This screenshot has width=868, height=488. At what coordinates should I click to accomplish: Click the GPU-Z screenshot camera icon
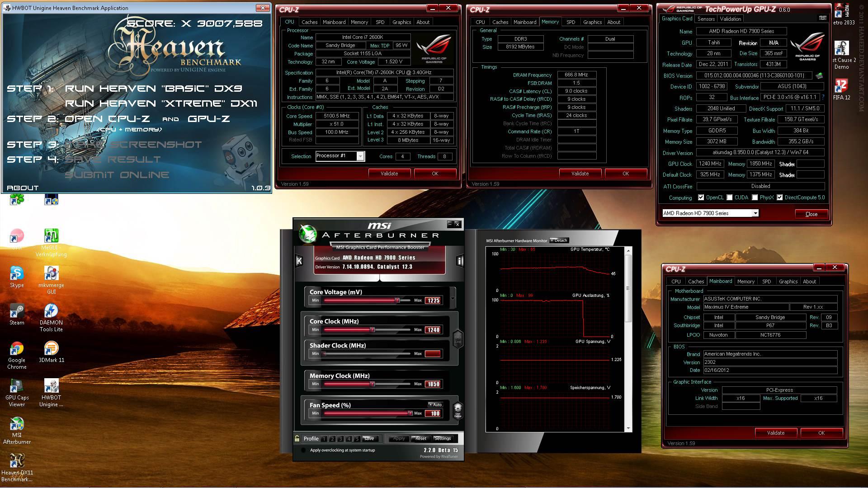tap(822, 18)
